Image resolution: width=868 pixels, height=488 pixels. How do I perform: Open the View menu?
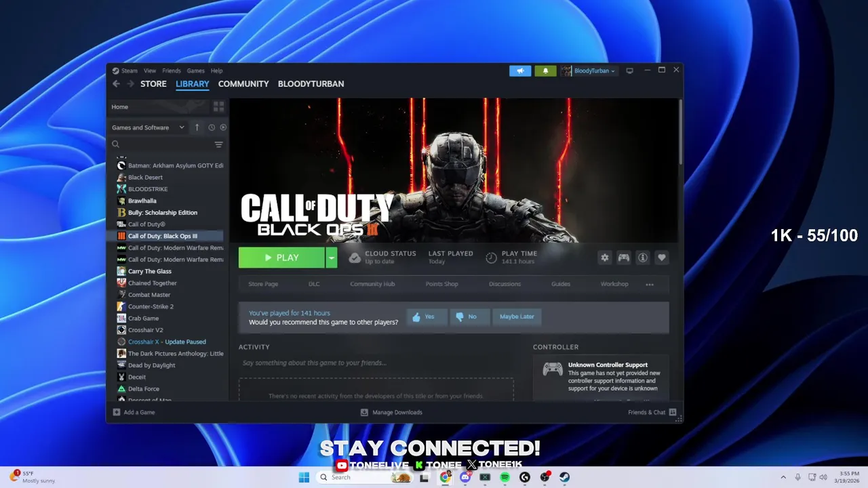click(x=150, y=70)
